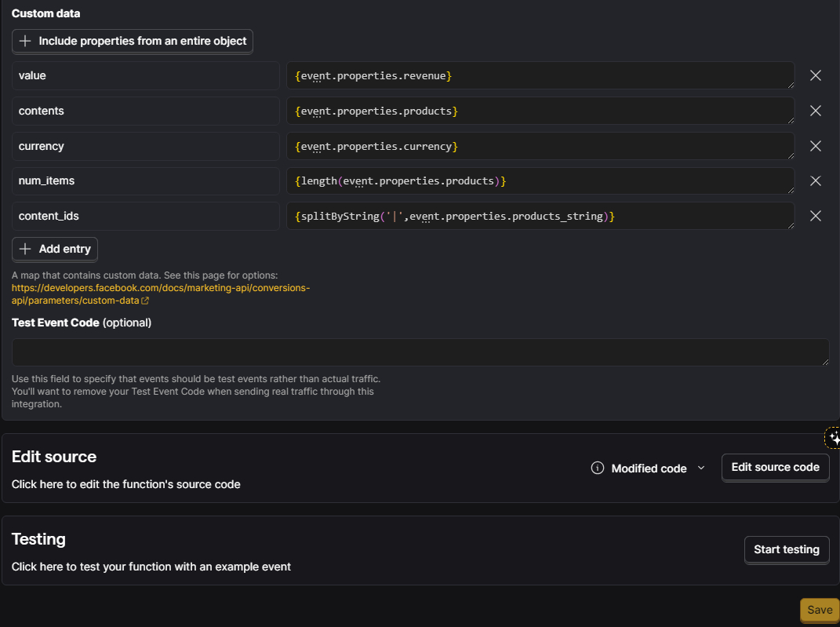Delete the contents row with X icon
This screenshot has height=627, width=840.
815,111
